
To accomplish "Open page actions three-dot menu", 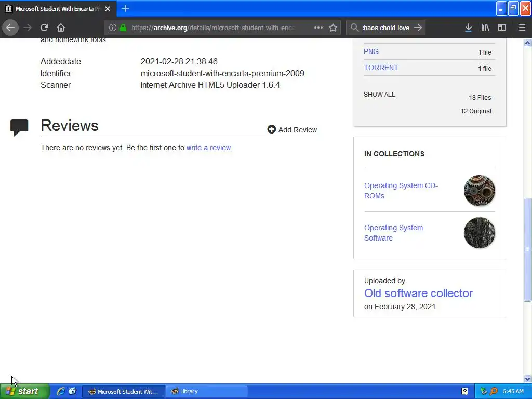I will click(318, 28).
